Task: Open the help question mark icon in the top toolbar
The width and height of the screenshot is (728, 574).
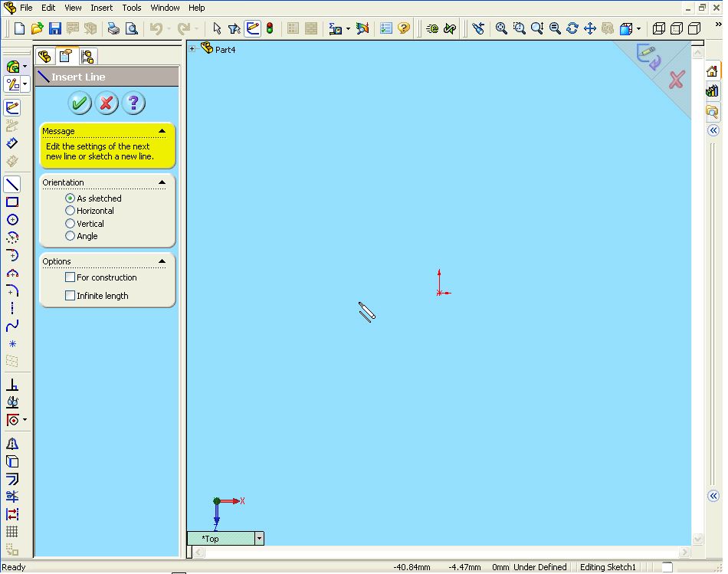Action: click(404, 29)
